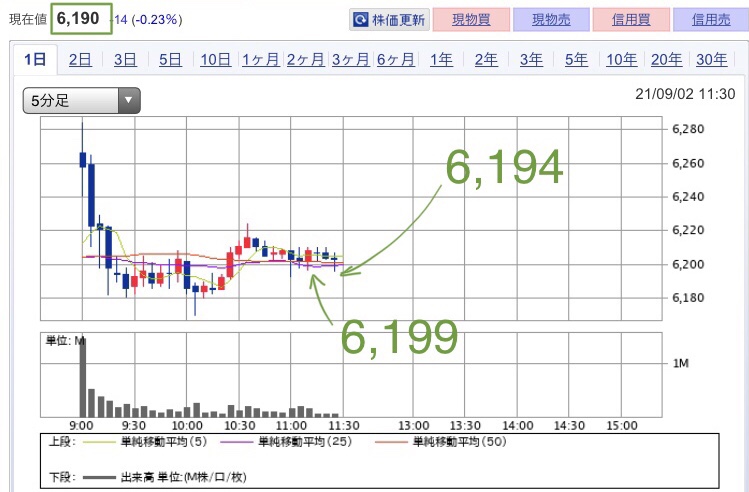This screenshot has width=749, height=492.
Task: Click the 現物売 button
Action: 551,20
